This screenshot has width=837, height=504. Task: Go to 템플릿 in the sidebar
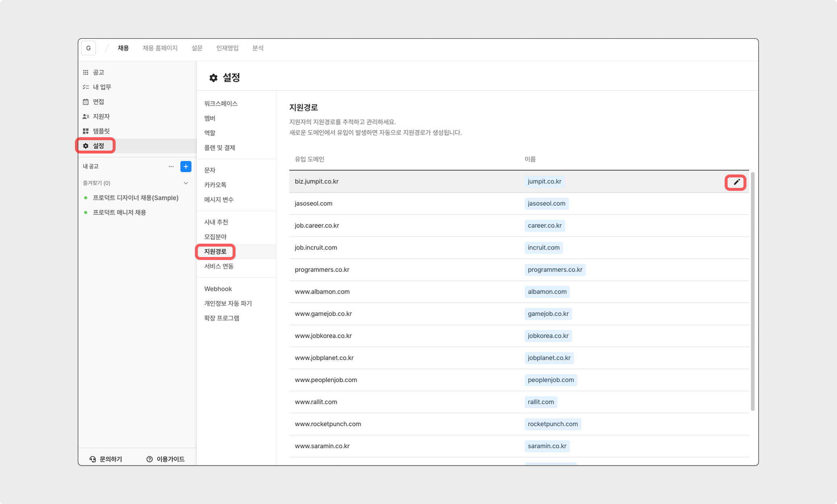pyautogui.click(x=101, y=131)
